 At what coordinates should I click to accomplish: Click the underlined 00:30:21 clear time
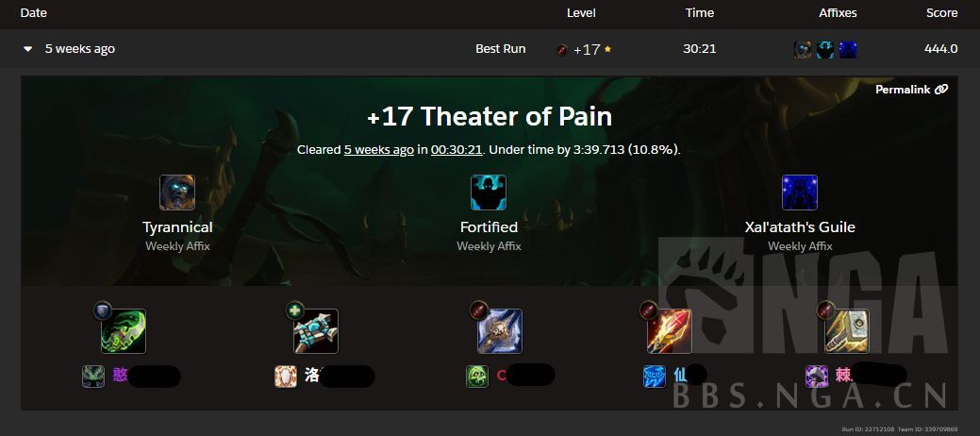point(457,150)
